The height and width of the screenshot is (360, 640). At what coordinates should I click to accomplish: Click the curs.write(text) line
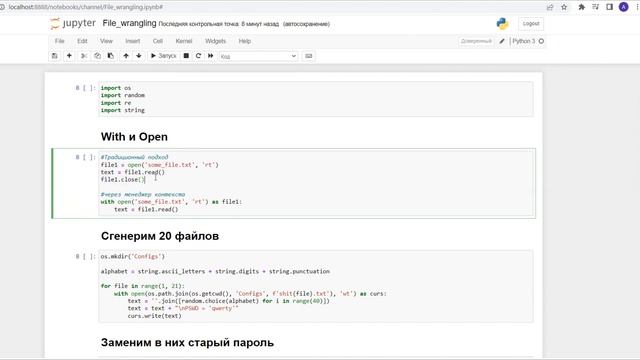click(x=154, y=316)
